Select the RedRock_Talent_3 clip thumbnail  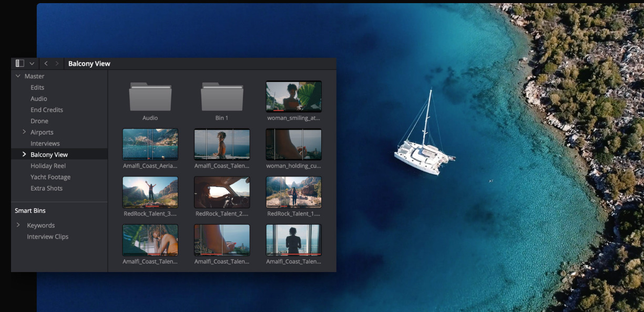[x=150, y=192]
